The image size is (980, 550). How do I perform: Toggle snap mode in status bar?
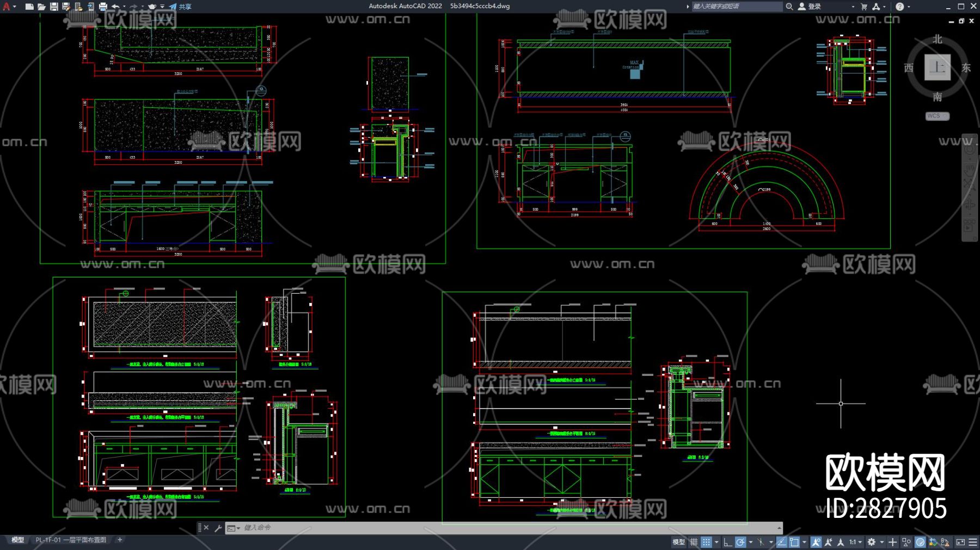click(706, 542)
